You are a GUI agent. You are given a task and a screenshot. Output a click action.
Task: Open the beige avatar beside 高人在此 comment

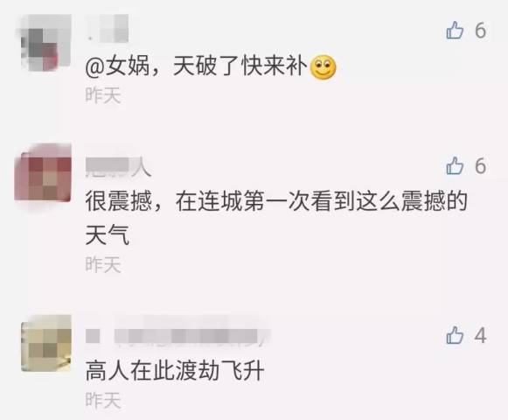(46, 343)
